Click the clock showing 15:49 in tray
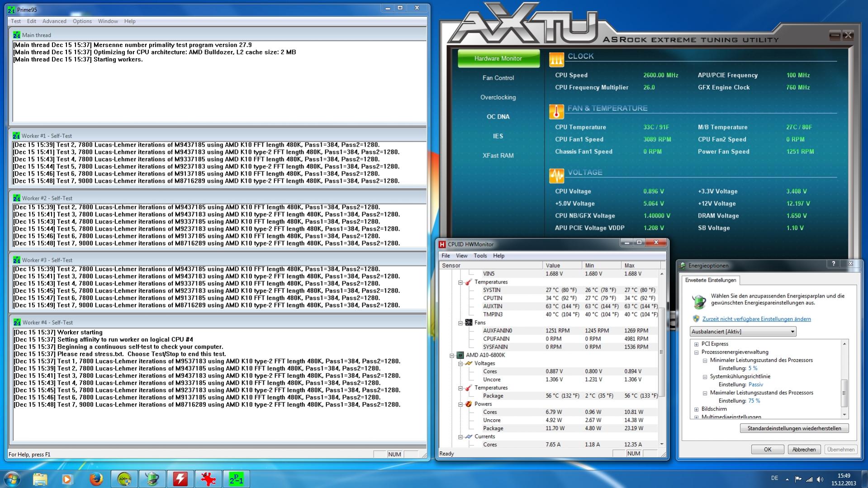This screenshot has height=488, width=868. tap(844, 476)
